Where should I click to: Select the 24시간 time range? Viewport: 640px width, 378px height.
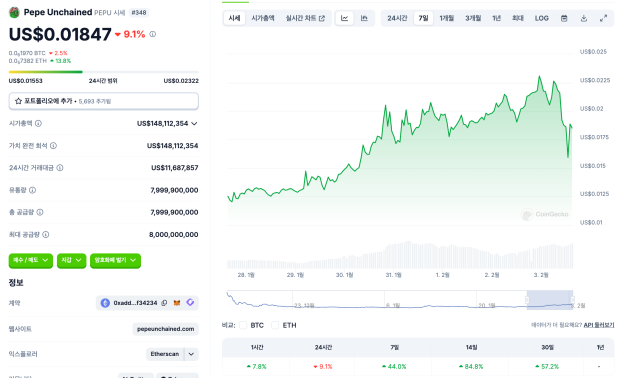click(397, 18)
